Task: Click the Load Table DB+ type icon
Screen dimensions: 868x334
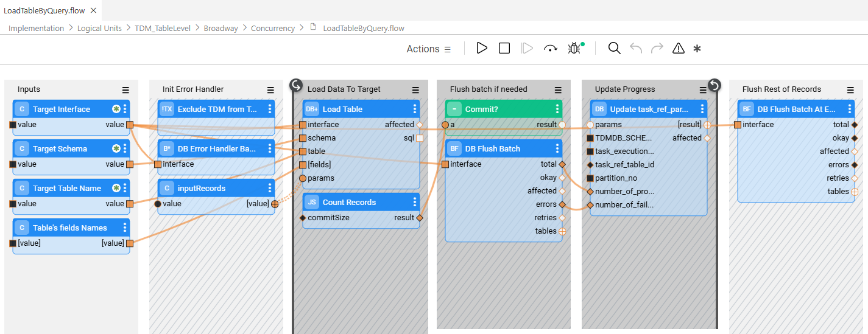Action: (312, 109)
